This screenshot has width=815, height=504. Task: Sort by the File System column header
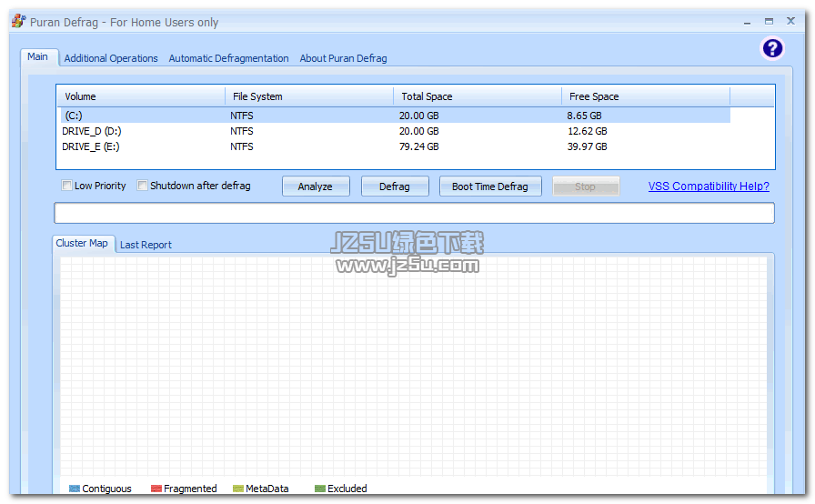pos(309,96)
